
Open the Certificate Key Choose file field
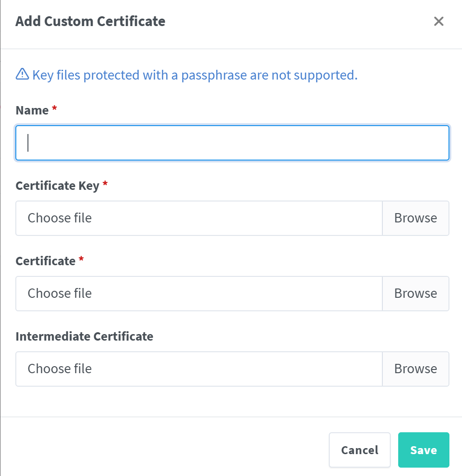[199, 218]
